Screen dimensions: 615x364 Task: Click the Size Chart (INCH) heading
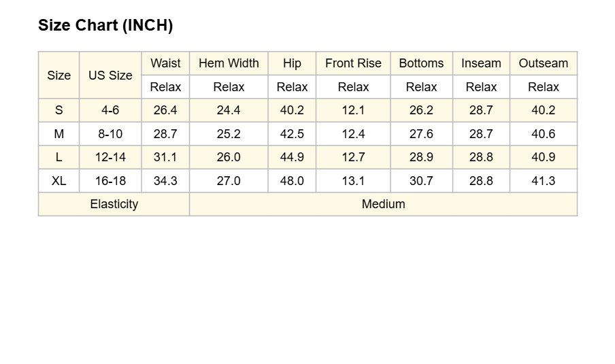click(105, 25)
